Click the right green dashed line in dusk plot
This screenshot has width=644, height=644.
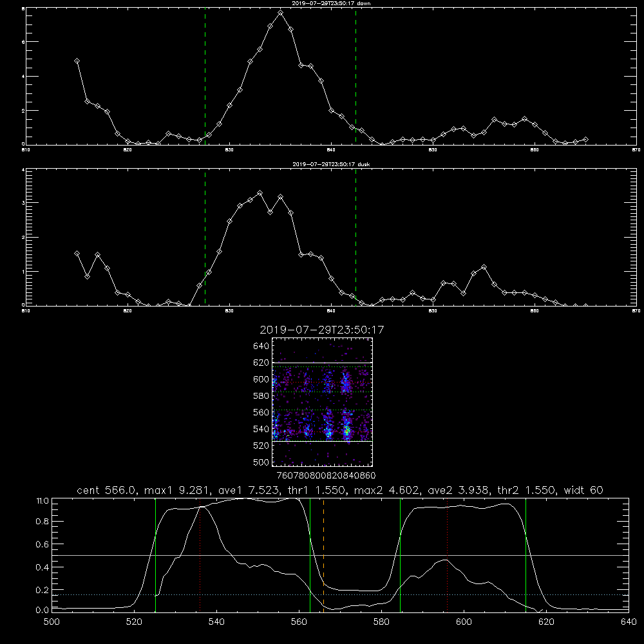click(x=355, y=238)
